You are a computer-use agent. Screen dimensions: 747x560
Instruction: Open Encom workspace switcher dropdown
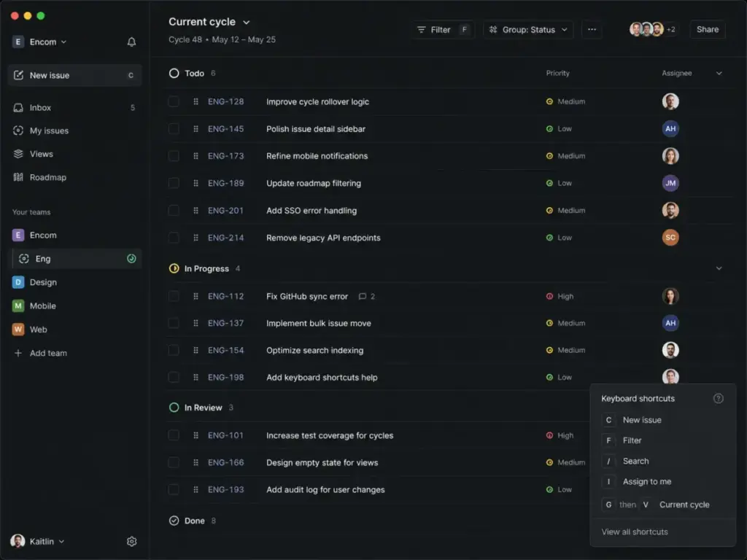(x=39, y=42)
